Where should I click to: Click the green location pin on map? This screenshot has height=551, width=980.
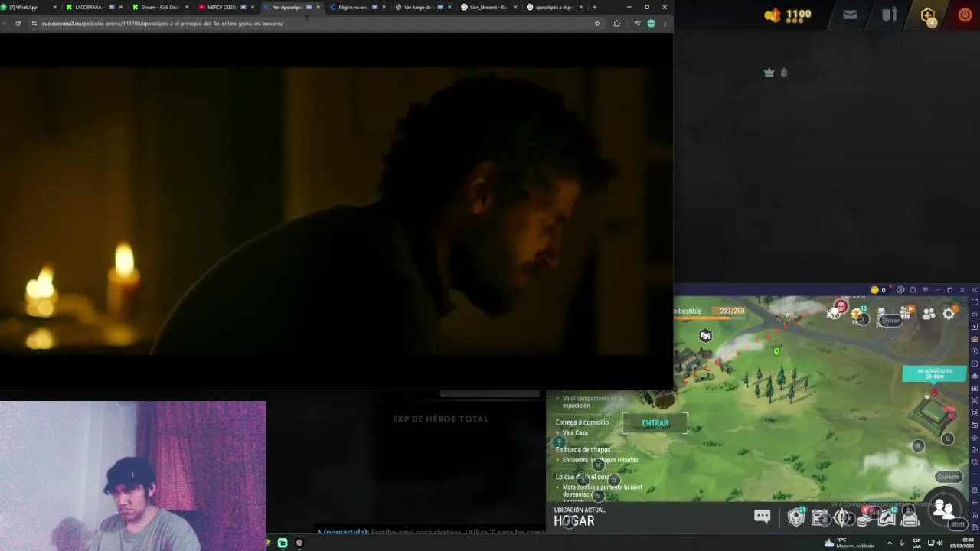[776, 351]
